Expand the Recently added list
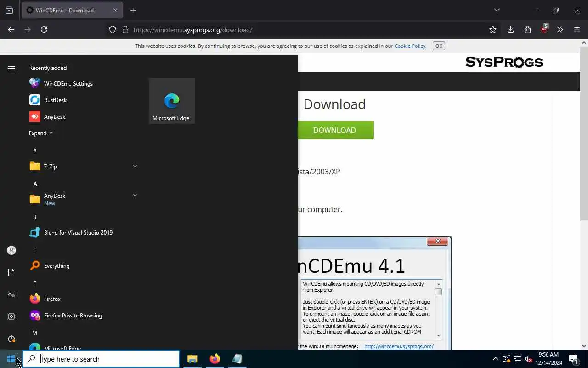This screenshot has height=368, width=588. [41, 133]
